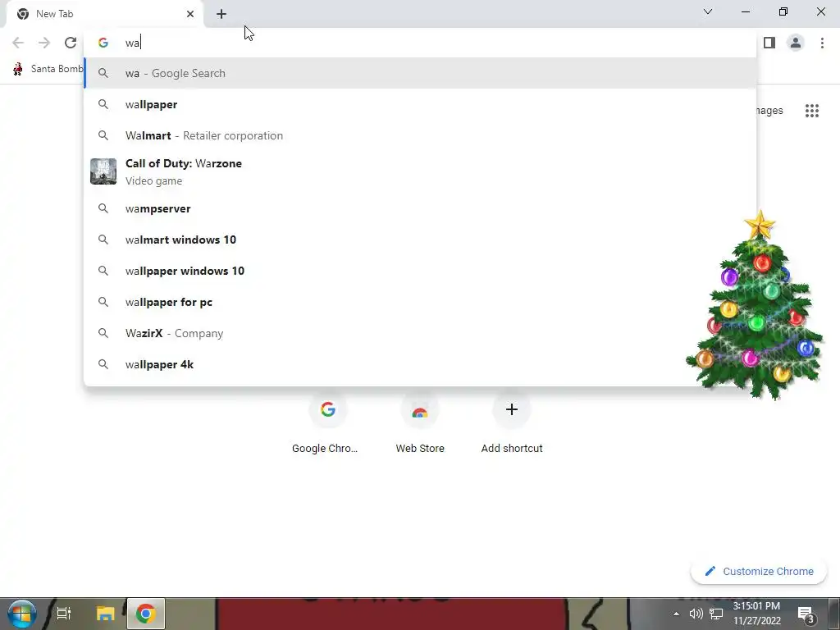Click the New Tab tab title

(55, 14)
